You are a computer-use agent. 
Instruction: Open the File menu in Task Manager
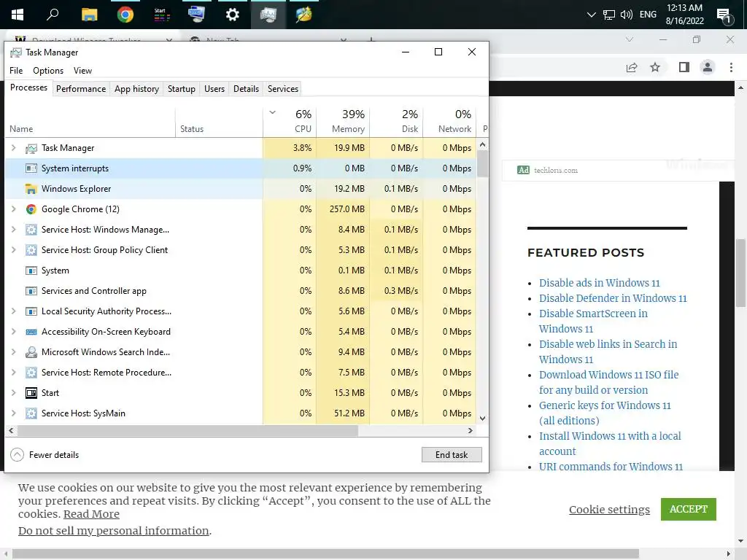point(16,71)
